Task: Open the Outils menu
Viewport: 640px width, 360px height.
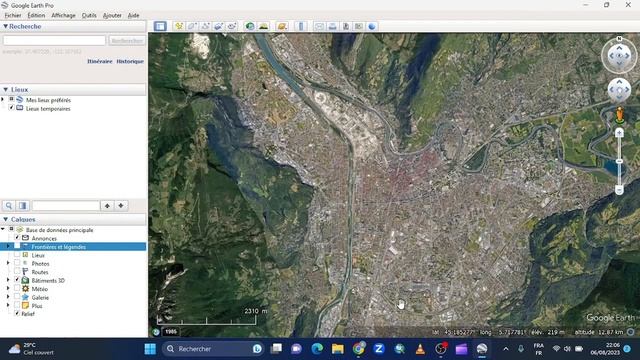Action: pos(89,16)
